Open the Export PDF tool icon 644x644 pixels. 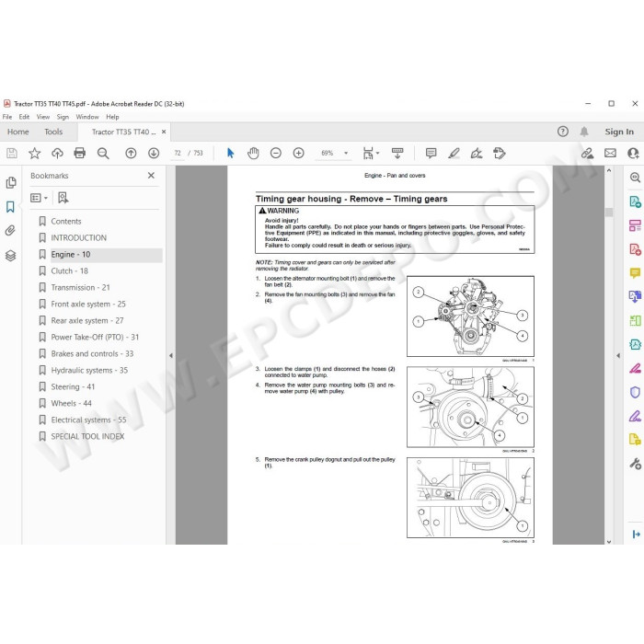point(635,201)
